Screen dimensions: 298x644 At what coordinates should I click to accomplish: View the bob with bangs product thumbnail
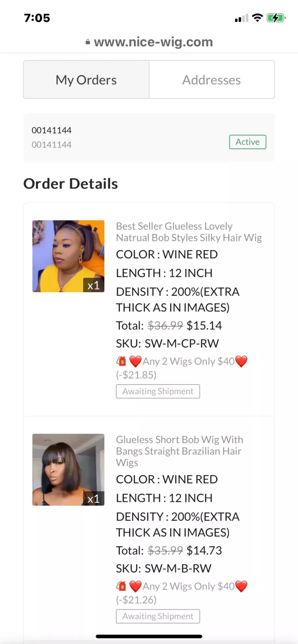click(69, 469)
